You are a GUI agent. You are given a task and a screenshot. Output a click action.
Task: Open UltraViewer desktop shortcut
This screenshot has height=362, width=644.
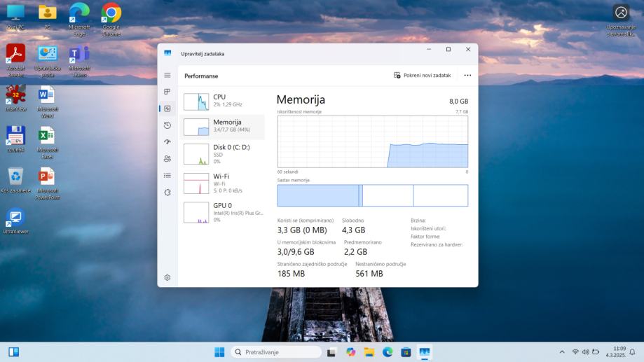pyautogui.click(x=15, y=221)
